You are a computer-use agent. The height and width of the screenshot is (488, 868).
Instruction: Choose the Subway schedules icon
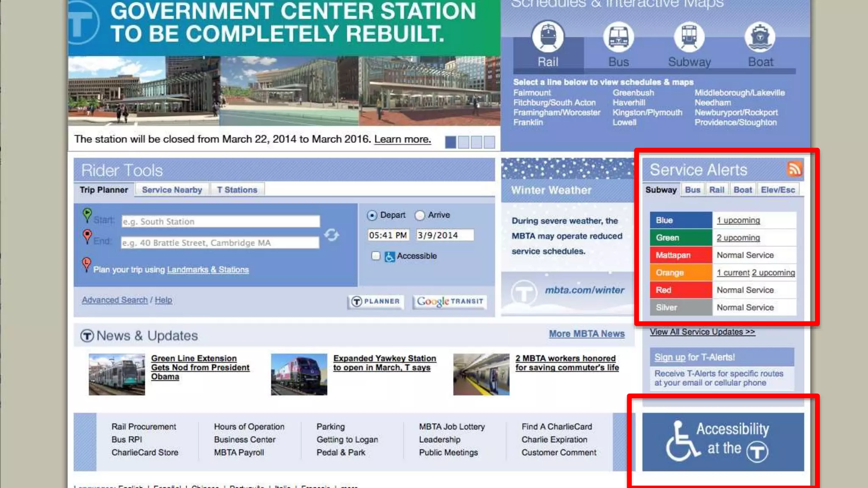pyautogui.click(x=689, y=37)
